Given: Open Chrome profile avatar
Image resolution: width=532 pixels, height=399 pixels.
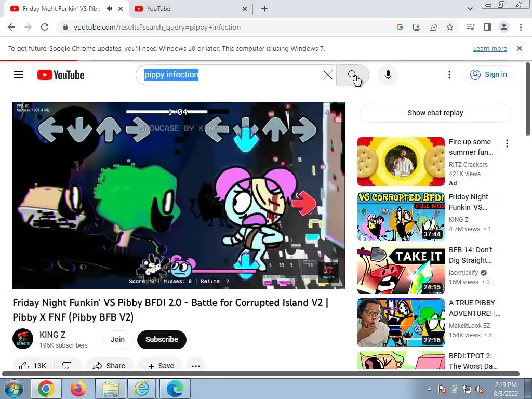Looking at the screenshot, I should click(504, 27).
